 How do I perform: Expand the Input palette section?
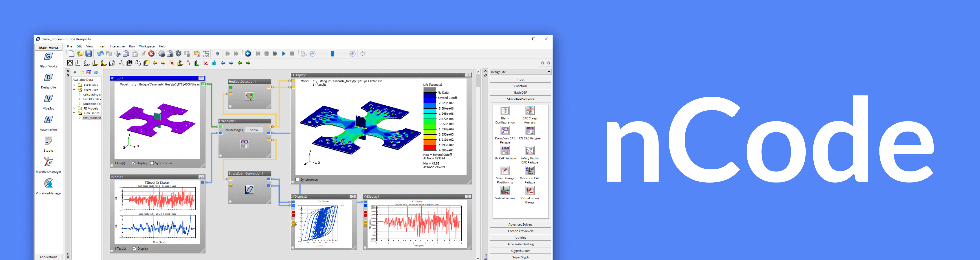pos(520,79)
